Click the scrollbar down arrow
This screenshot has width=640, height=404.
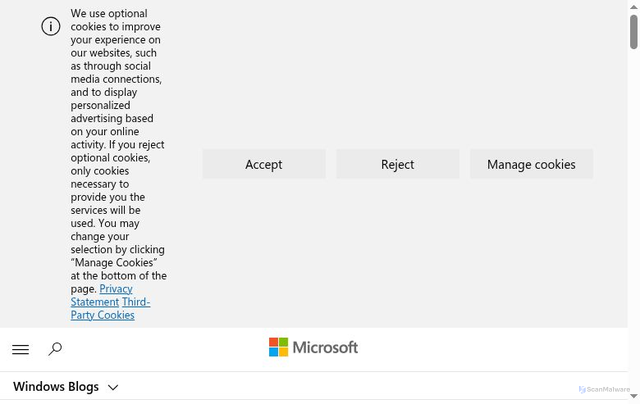point(633,396)
